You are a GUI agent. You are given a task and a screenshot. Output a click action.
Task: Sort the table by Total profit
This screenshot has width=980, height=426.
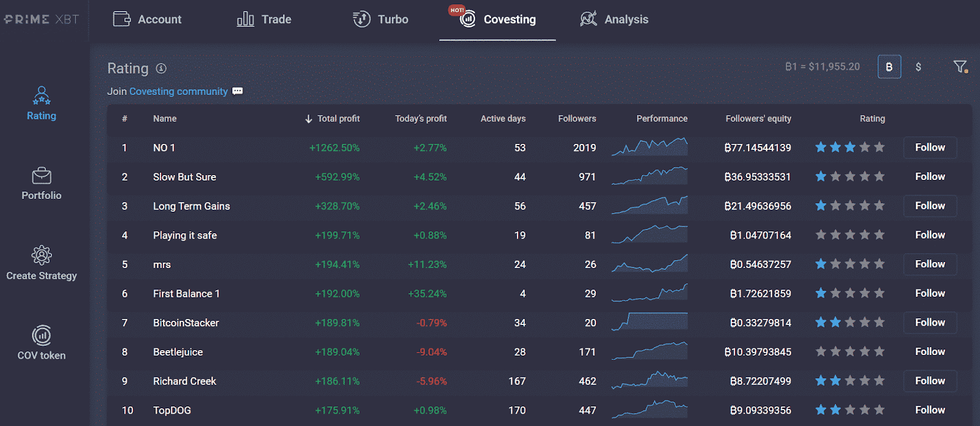333,119
